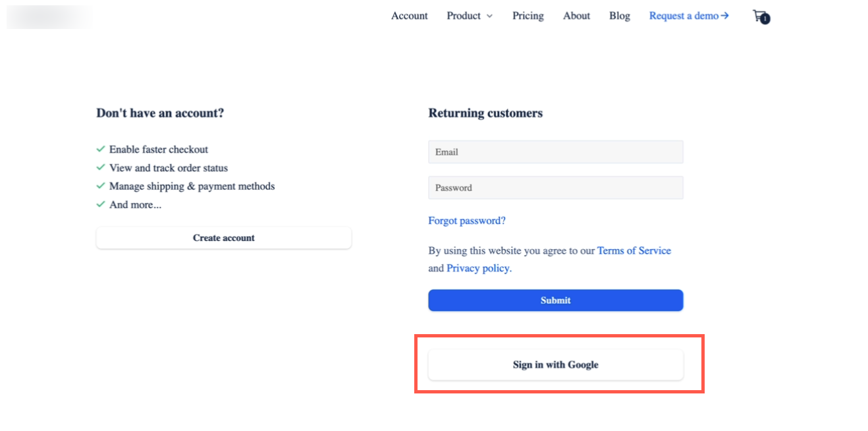The height and width of the screenshot is (431, 868).
Task: Click the arrow on Request a demo
Action: pyautogui.click(x=724, y=15)
